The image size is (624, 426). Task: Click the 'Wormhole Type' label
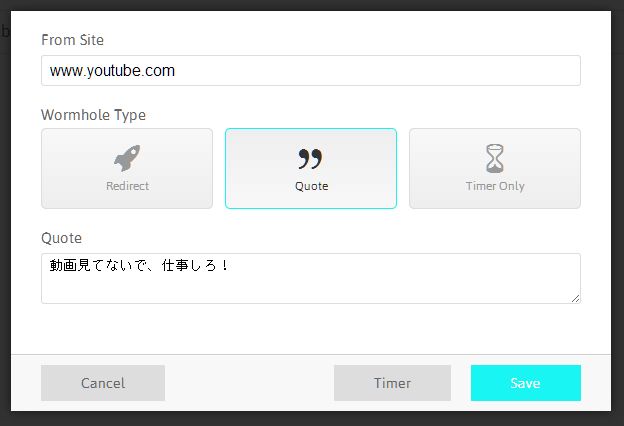[94, 115]
